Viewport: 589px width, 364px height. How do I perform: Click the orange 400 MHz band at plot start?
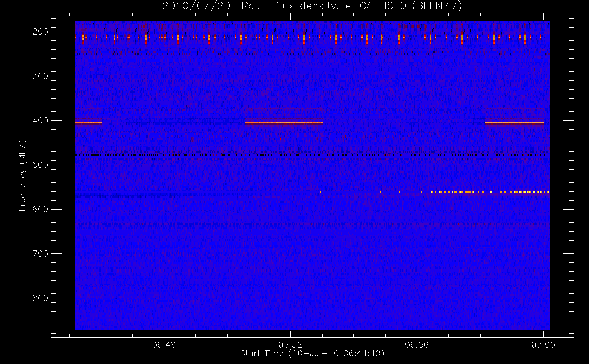[x=88, y=123]
